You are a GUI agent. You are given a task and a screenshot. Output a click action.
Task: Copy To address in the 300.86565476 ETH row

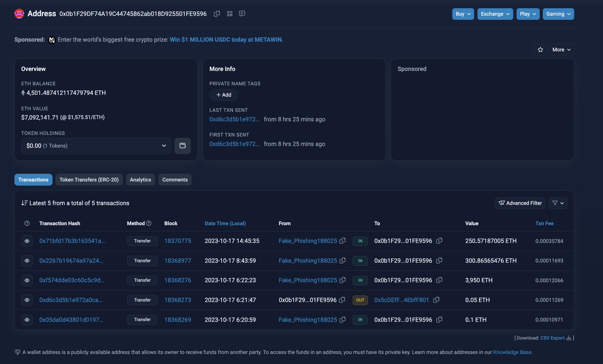tap(439, 261)
